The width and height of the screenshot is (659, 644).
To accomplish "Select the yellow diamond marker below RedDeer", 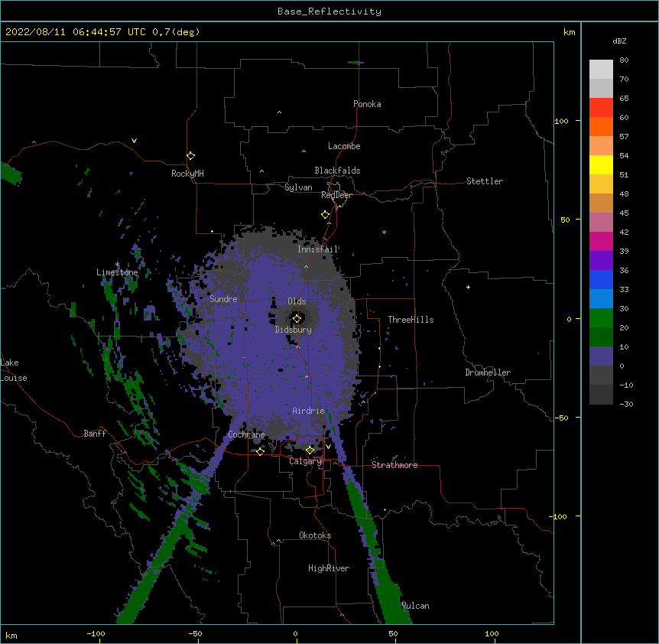I will [x=325, y=215].
